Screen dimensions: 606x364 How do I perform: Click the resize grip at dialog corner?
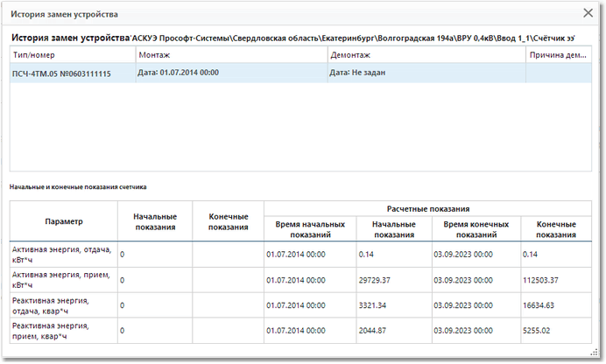(x=594, y=352)
